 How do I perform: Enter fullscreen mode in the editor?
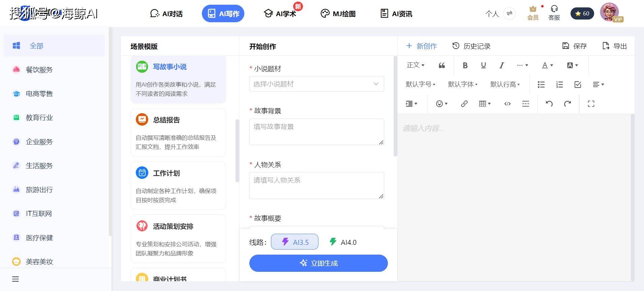591,104
